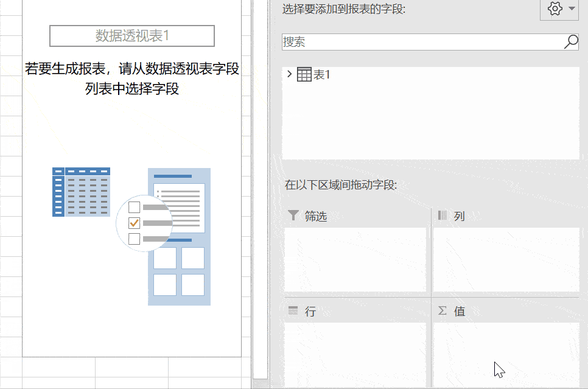Click the 筛选 area label
The image size is (588, 389).
pos(316,217)
